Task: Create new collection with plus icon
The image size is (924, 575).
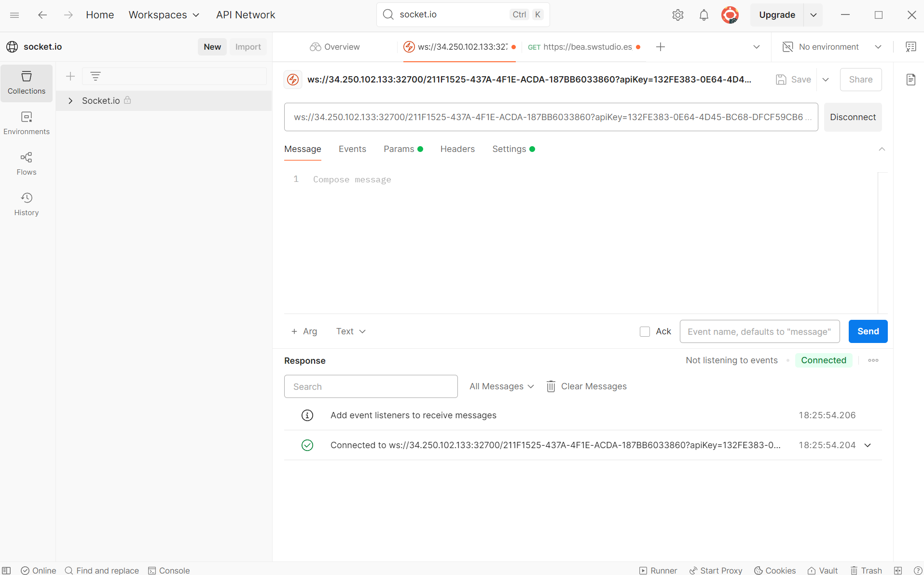Action: [70, 76]
